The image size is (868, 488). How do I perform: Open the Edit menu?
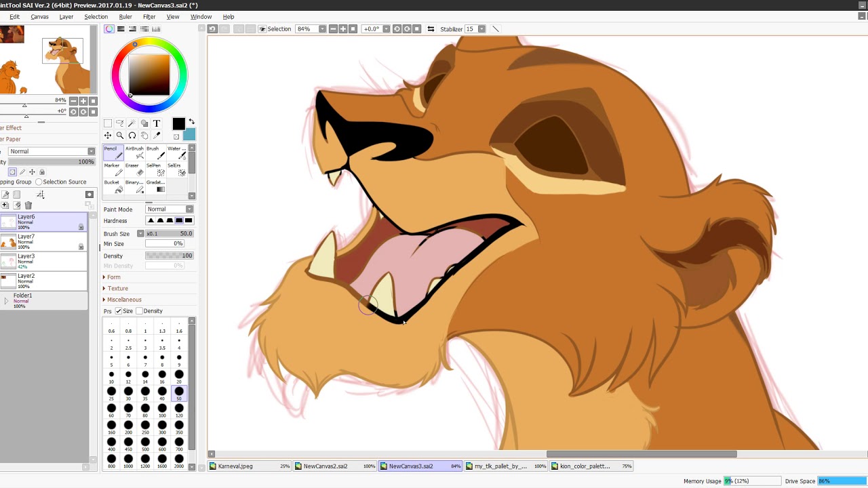[x=14, y=17]
